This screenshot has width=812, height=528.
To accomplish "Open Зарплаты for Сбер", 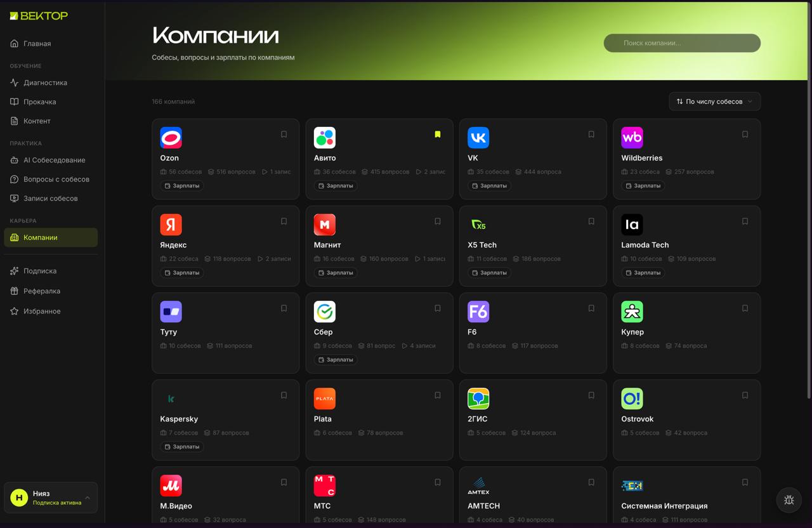I will pyautogui.click(x=336, y=360).
